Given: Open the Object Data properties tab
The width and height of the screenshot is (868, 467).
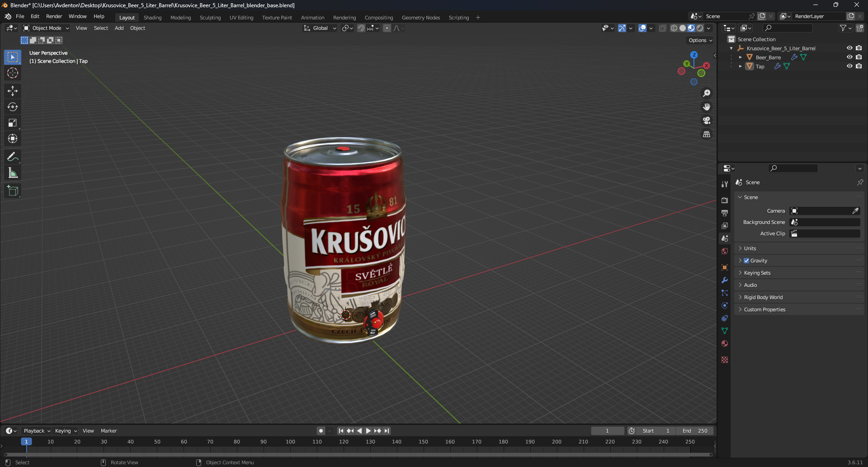Looking at the screenshot, I should (x=725, y=331).
